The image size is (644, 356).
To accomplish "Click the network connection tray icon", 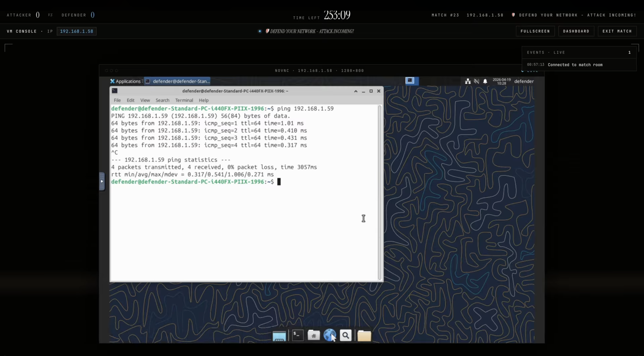I will point(468,81).
